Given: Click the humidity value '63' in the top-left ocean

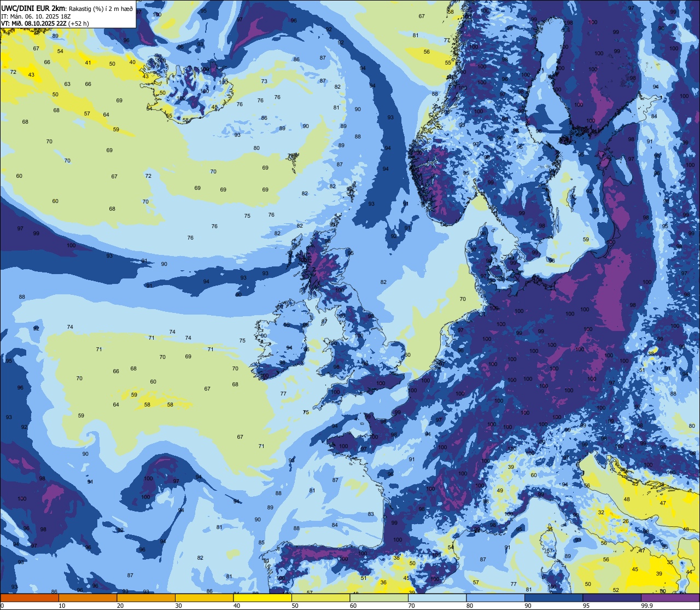Looking at the screenshot, I should tap(67, 84).
